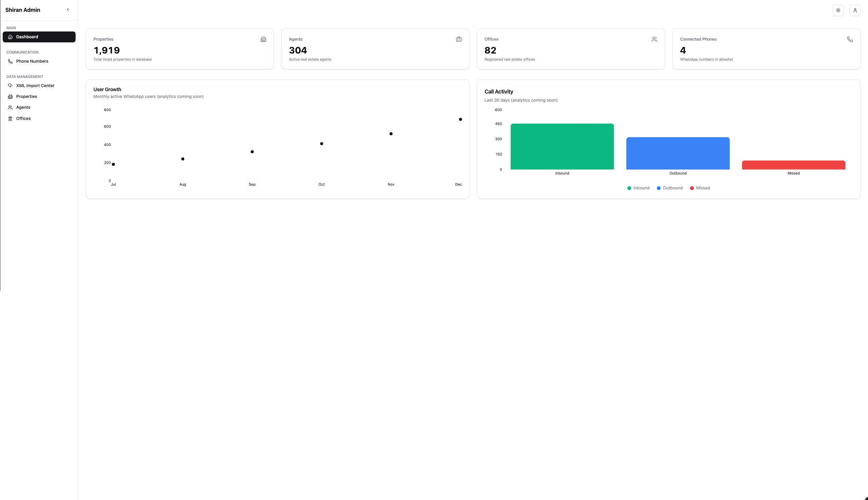Click the December data point on User Growth
Screen dimensions: 868x500
point(460,119)
